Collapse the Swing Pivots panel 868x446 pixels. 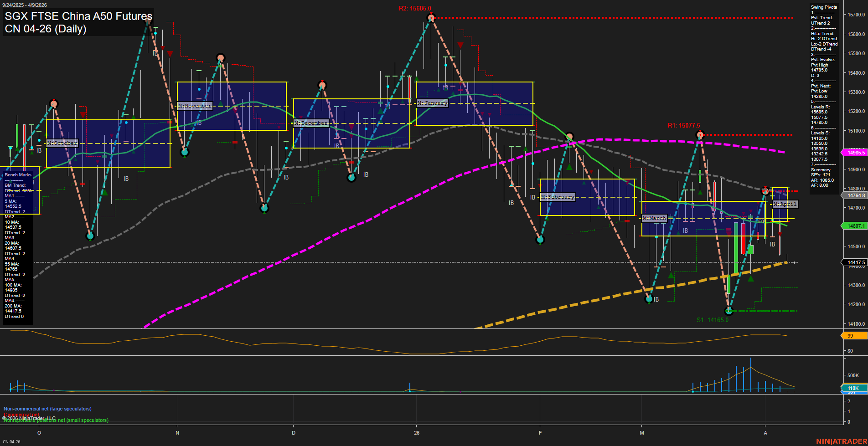823,7
